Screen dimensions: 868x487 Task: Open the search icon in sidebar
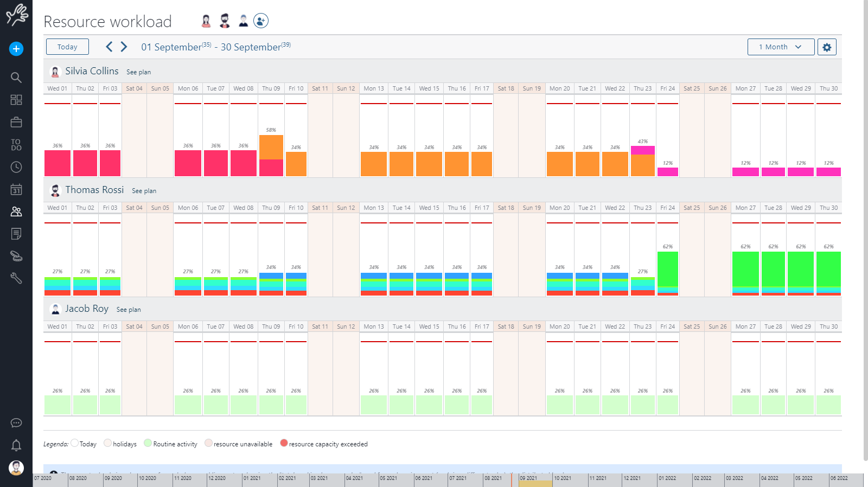point(16,78)
